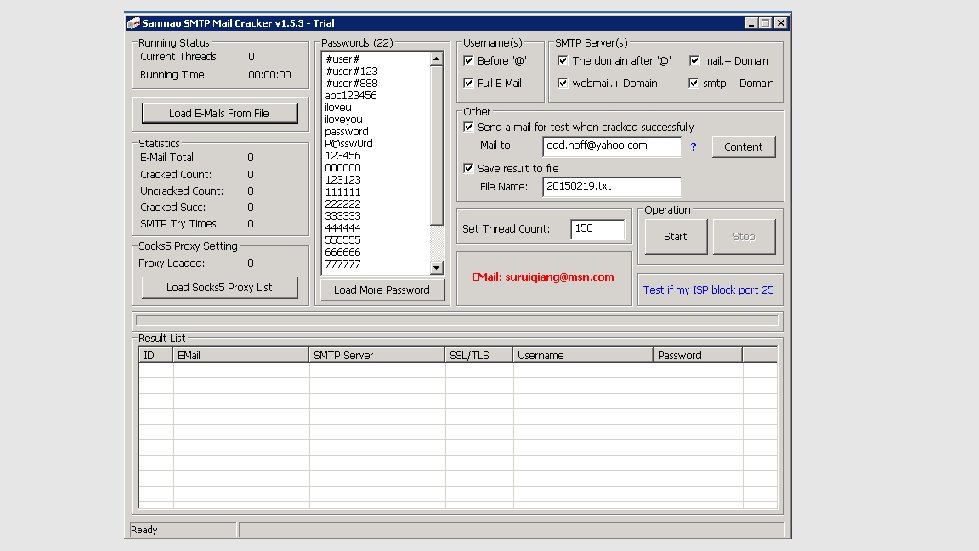Image resolution: width=979 pixels, height=551 pixels.
Task: Select '777777' in the password list
Action: (342, 265)
